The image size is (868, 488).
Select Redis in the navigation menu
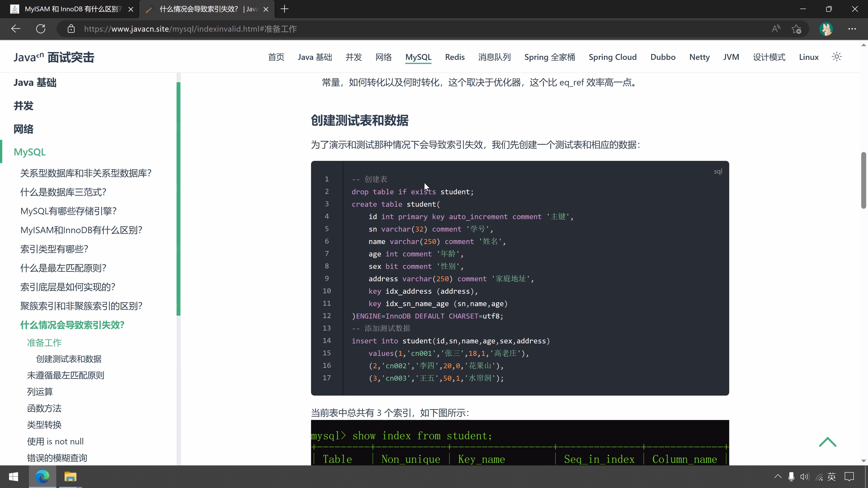[x=454, y=57]
